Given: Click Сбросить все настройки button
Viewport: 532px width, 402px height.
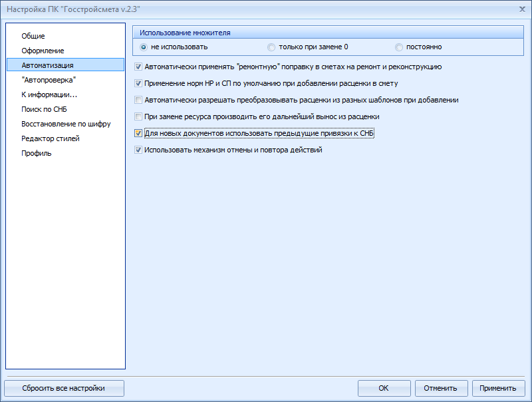Looking at the screenshot, I should pyautogui.click(x=64, y=388).
